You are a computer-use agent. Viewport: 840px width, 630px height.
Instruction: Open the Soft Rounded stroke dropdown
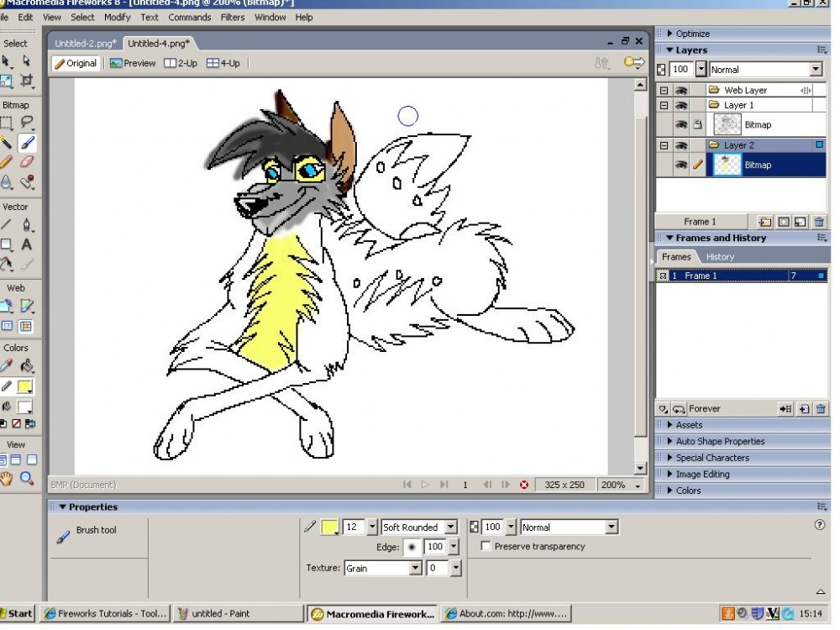pos(451,528)
